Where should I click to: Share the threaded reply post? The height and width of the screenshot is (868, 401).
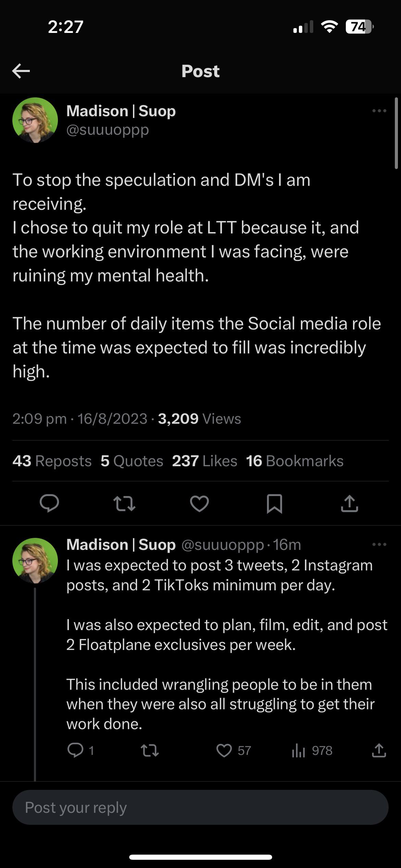379,750
